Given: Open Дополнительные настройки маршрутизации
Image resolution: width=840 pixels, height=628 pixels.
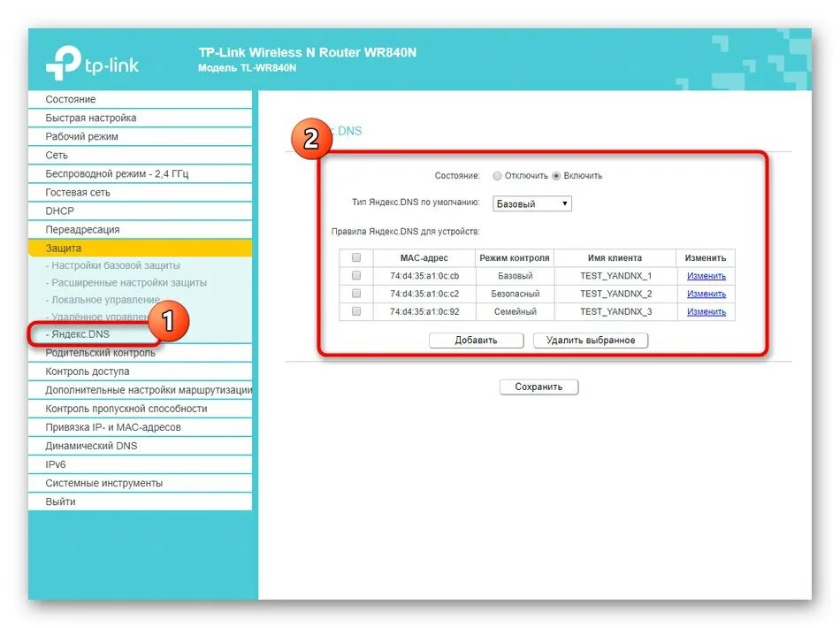Looking at the screenshot, I should pos(140,390).
